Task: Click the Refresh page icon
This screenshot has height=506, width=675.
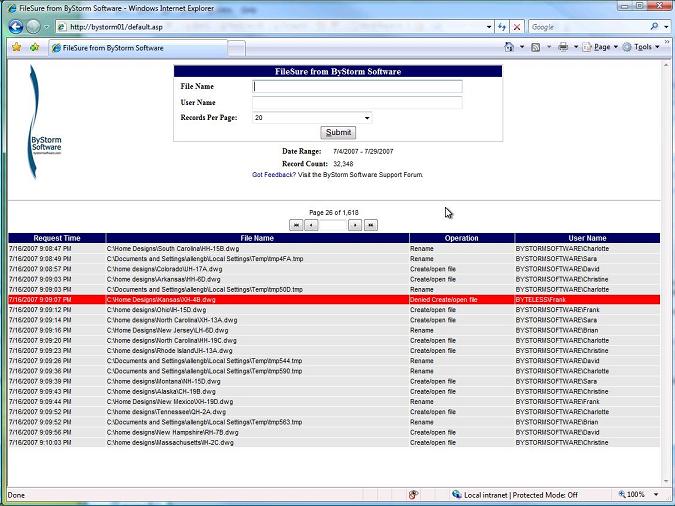Action: [x=502, y=27]
